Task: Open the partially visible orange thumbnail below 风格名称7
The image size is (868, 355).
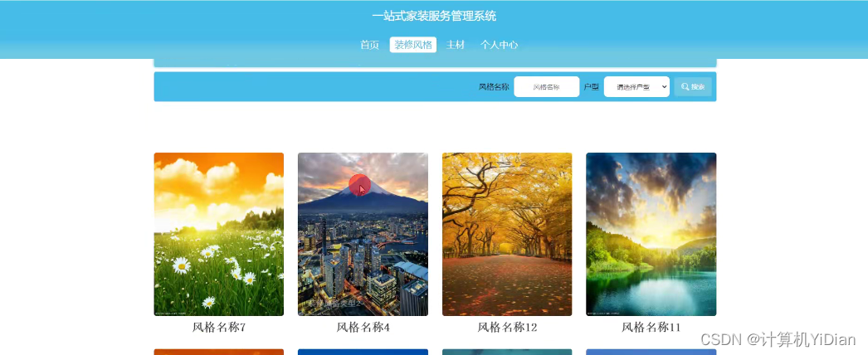Action: (x=219, y=353)
